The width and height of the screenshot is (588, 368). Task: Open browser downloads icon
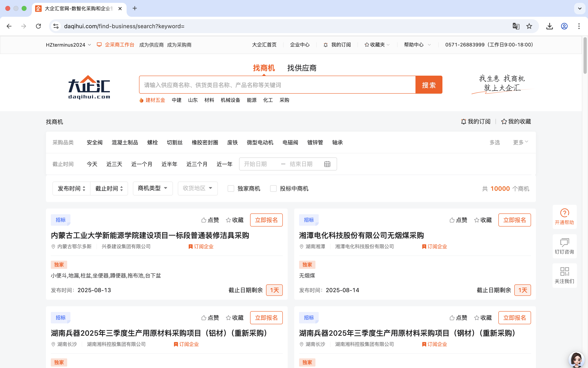coord(549,26)
